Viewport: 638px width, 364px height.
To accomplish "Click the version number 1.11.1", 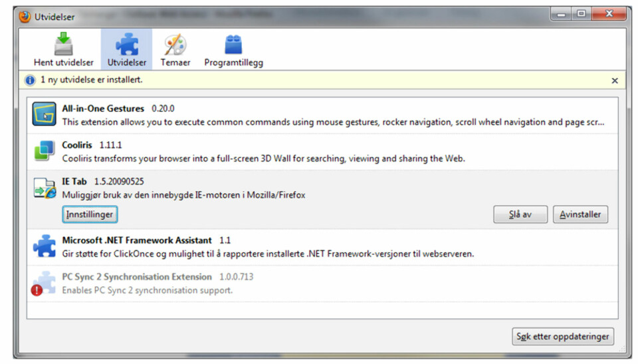I will click(111, 145).
